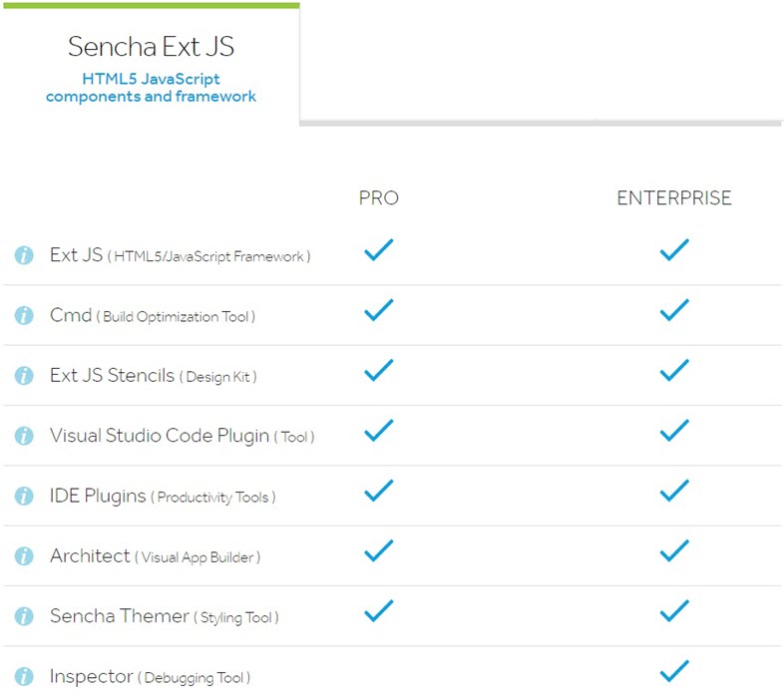Image resolution: width=784 pixels, height=698 pixels.
Task: Click info icon beside Ext JS framework
Action: (24, 255)
